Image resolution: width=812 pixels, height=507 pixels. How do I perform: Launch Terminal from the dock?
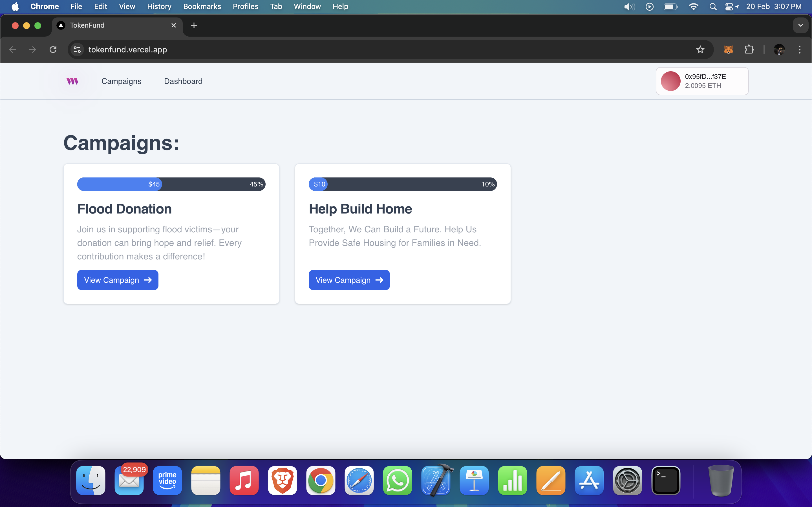(666, 481)
